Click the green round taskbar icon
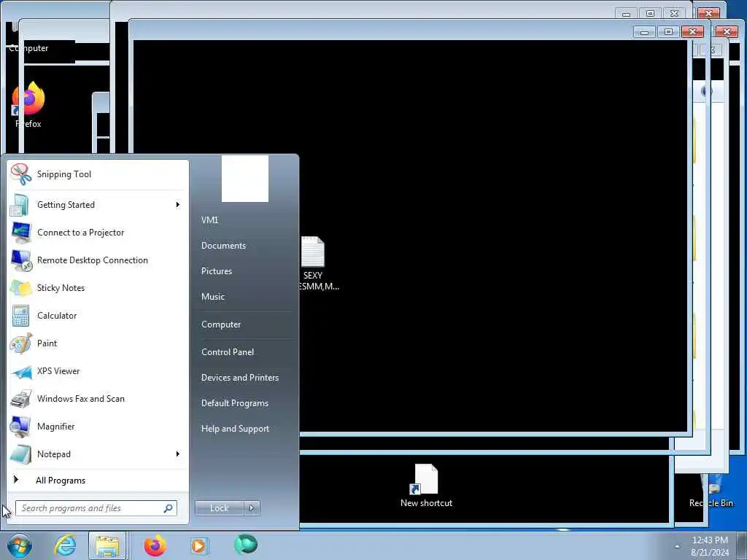 (246, 544)
